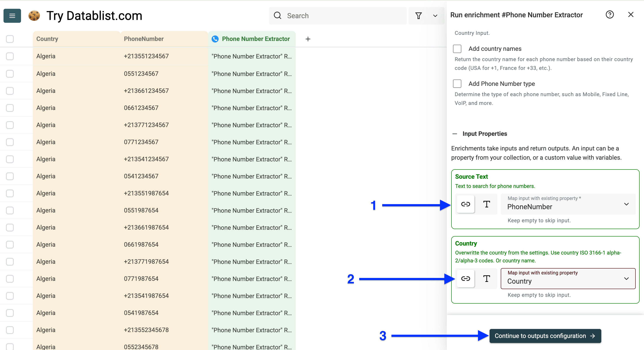The height and width of the screenshot is (350, 644).
Task: Open the hamburger navigation menu
Action: pos(12,16)
